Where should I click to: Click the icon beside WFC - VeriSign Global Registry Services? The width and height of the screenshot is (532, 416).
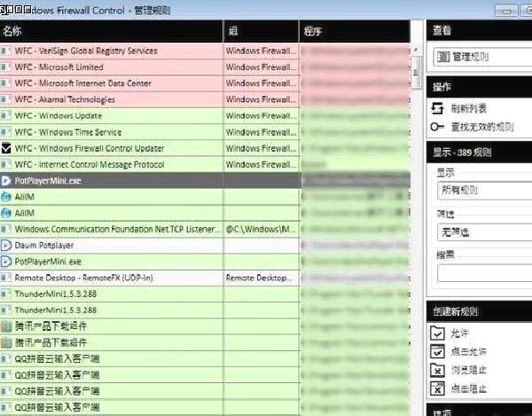tap(5, 51)
